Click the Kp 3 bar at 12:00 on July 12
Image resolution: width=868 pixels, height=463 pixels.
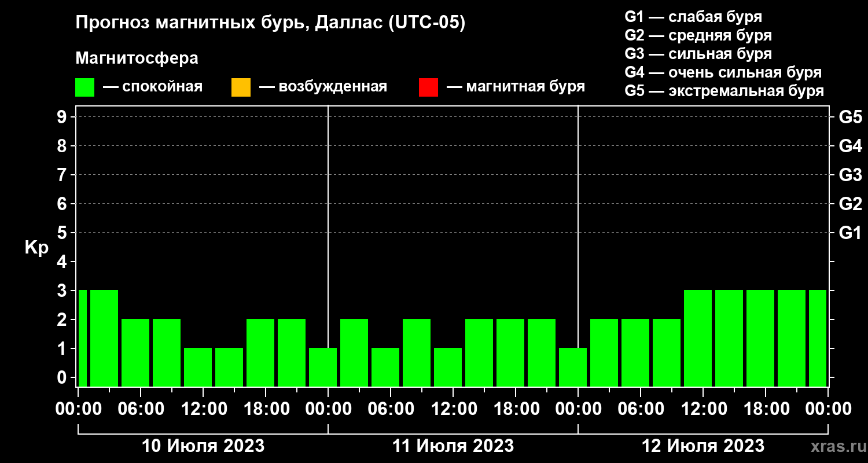click(x=698, y=338)
